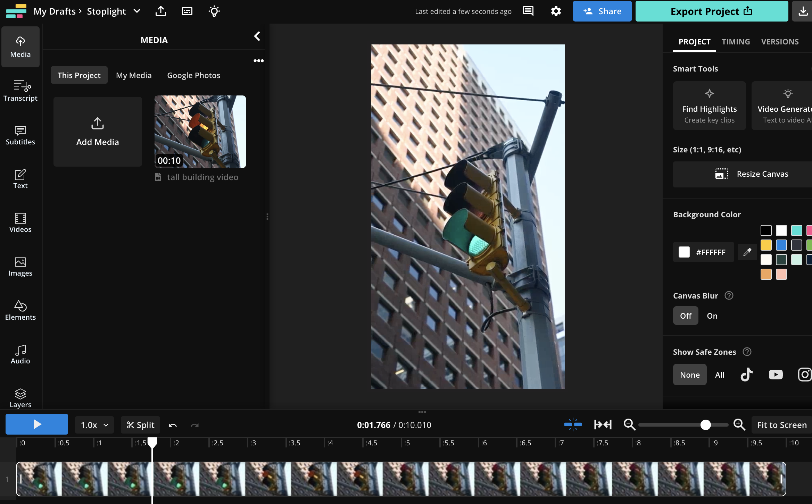Screen dimensions: 812x504
Task: Open the 1.0x playback speed dropdown
Action: (94, 425)
